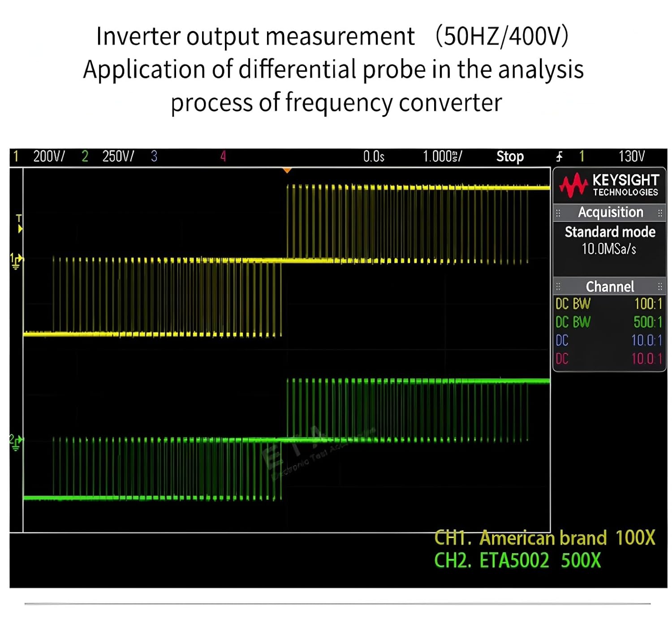The image size is (672, 632).
Task: Switch to the Channel panel header
Action: [x=610, y=287]
